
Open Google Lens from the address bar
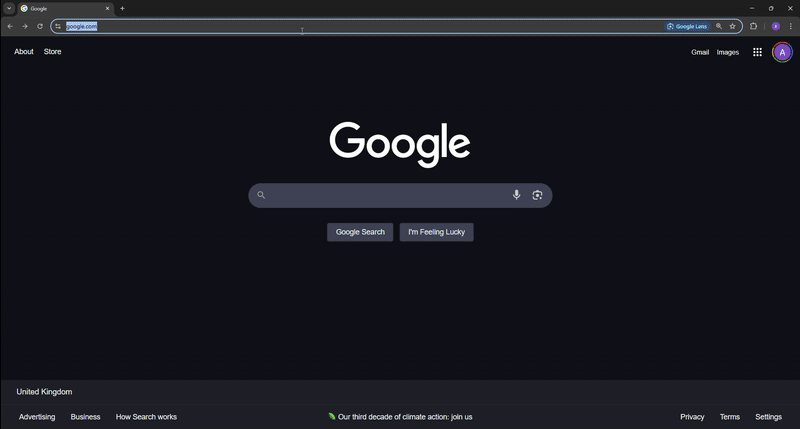[687, 26]
